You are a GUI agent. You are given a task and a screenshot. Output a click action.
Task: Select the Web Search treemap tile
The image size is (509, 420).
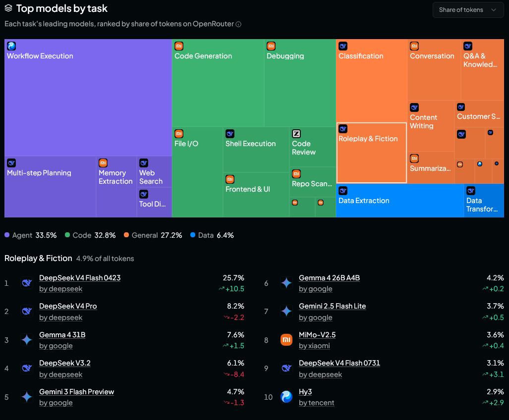[x=154, y=172]
